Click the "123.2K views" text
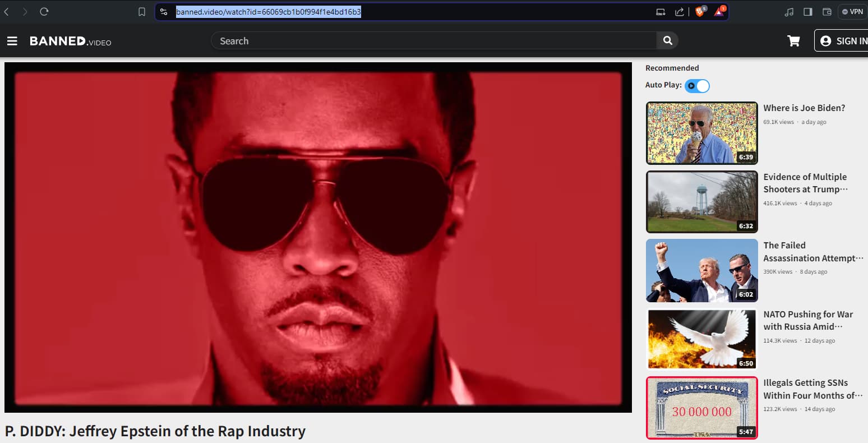This screenshot has height=443, width=868. [x=780, y=409]
